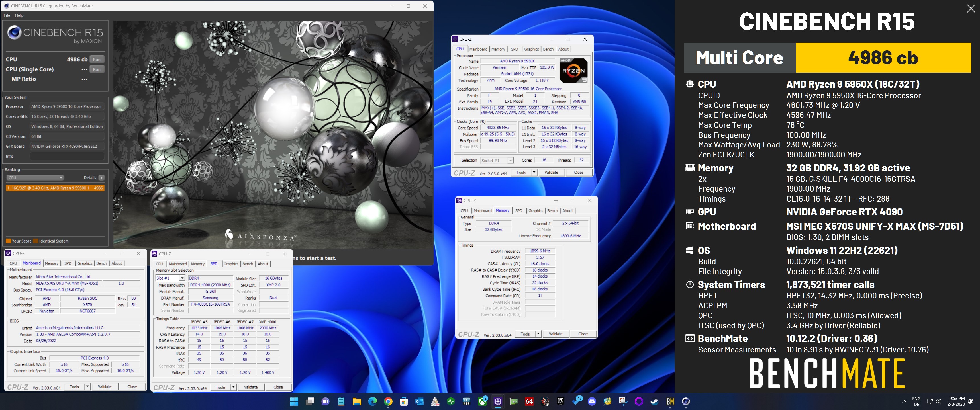Image resolution: width=980 pixels, height=410 pixels.
Task: Click the Ryzen logo in the CPU-Z CPU window
Action: click(573, 70)
